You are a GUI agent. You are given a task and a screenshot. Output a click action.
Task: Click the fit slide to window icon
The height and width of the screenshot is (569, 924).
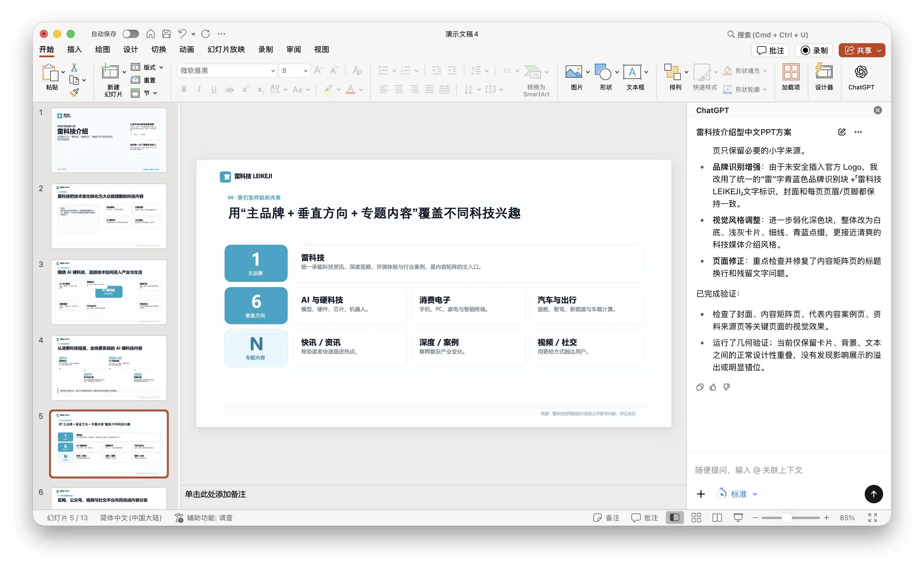coord(873,518)
